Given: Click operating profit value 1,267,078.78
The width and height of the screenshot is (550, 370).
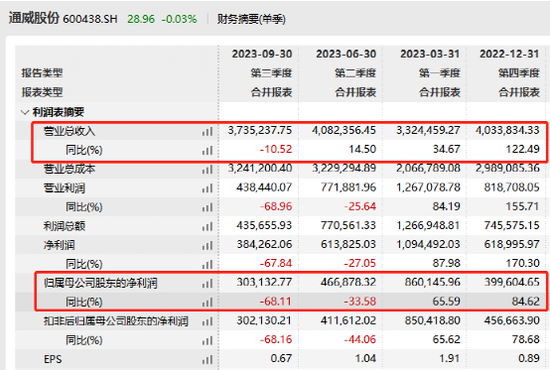Looking at the screenshot, I should click(428, 187).
